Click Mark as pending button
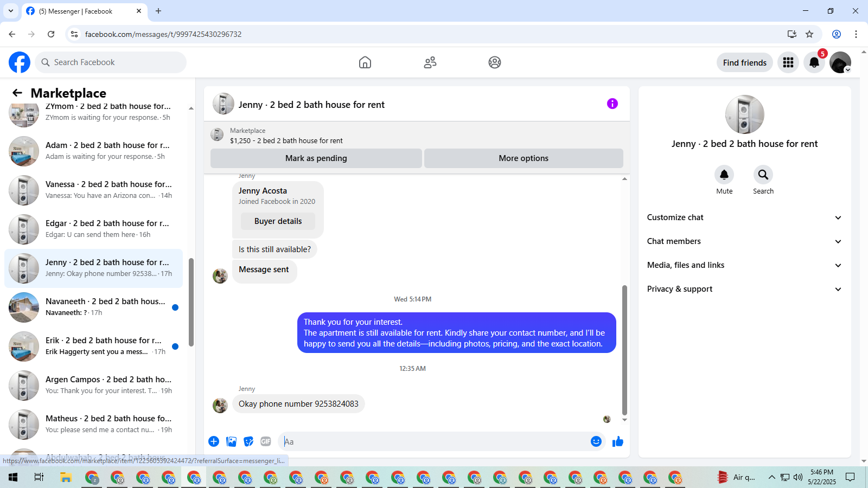Image resolution: width=868 pixels, height=488 pixels. pyautogui.click(x=316, y=158)
